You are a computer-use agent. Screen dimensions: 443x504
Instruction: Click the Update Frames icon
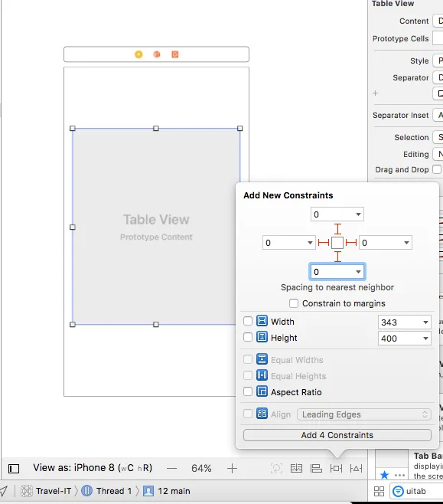276,468
